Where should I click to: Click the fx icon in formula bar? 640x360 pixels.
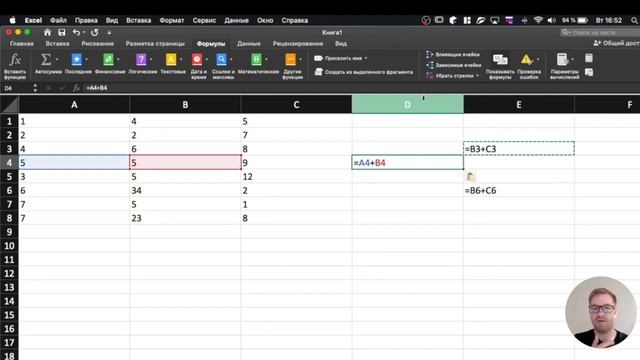76,88
